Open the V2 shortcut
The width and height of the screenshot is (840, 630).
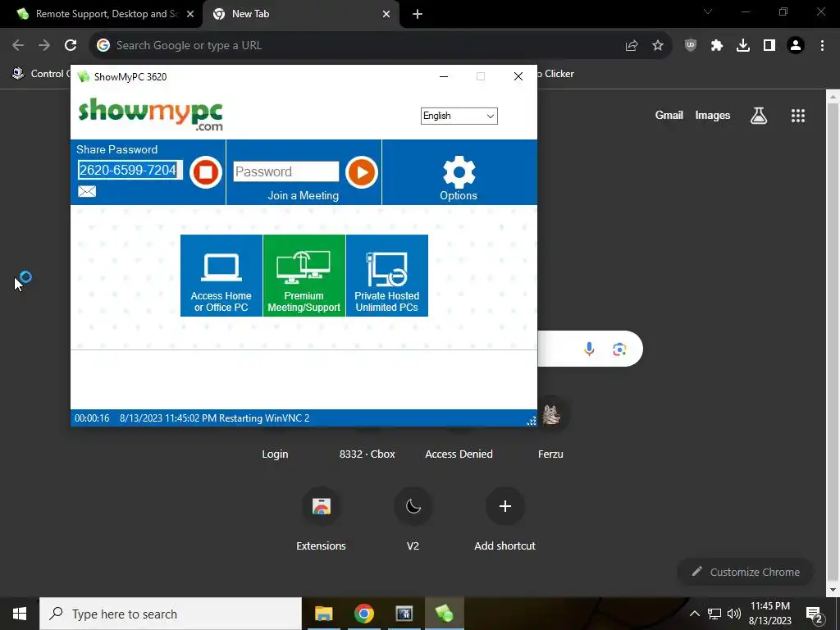(x=413, y=519)
